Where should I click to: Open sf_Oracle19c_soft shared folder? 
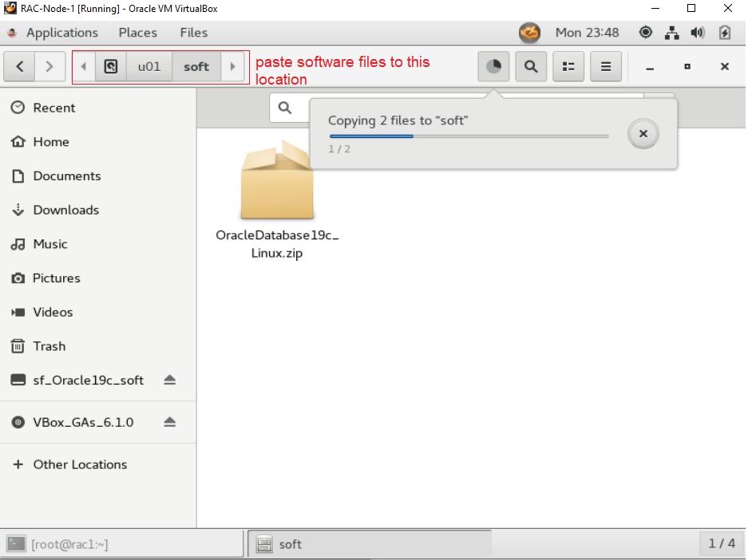coord(88,381)
